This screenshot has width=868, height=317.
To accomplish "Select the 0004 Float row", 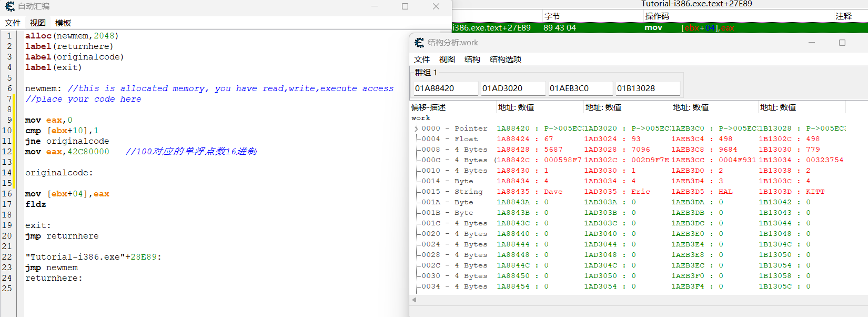I will point(452,139).
